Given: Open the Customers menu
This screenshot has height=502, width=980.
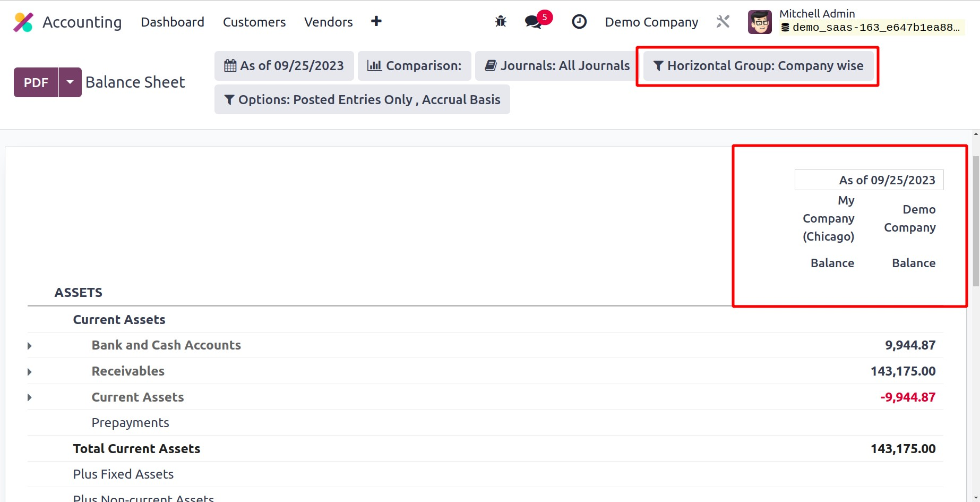Looking at the screenshot, I should (254, 22).
